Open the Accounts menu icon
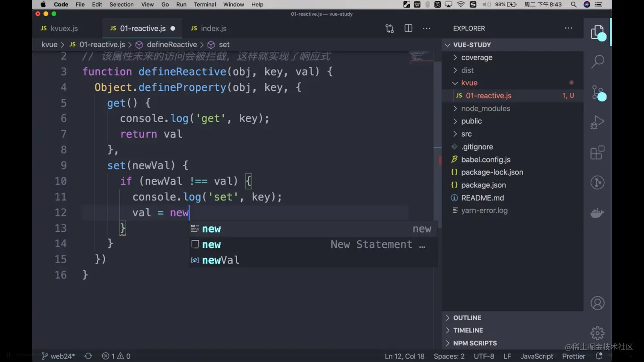 [x=598, y=303]
